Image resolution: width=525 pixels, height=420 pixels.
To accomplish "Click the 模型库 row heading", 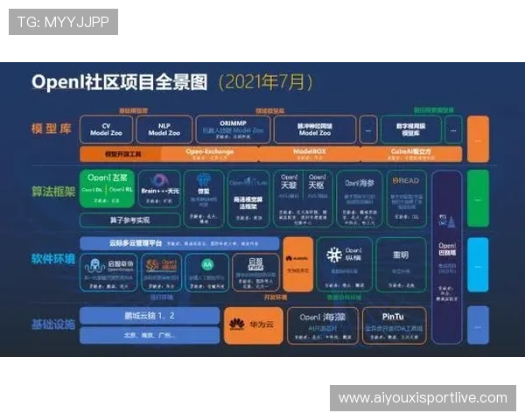I will [x=52, y=129].
